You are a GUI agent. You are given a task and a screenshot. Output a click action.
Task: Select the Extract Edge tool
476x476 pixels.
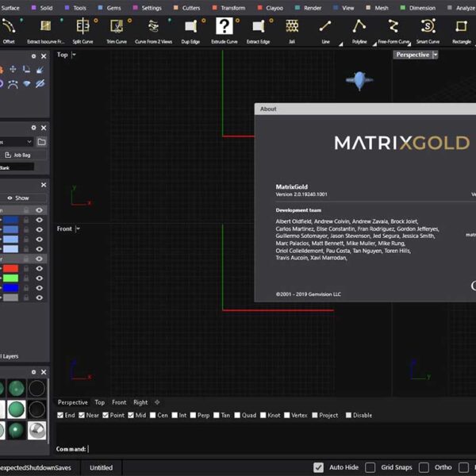[x=258, y=30]
